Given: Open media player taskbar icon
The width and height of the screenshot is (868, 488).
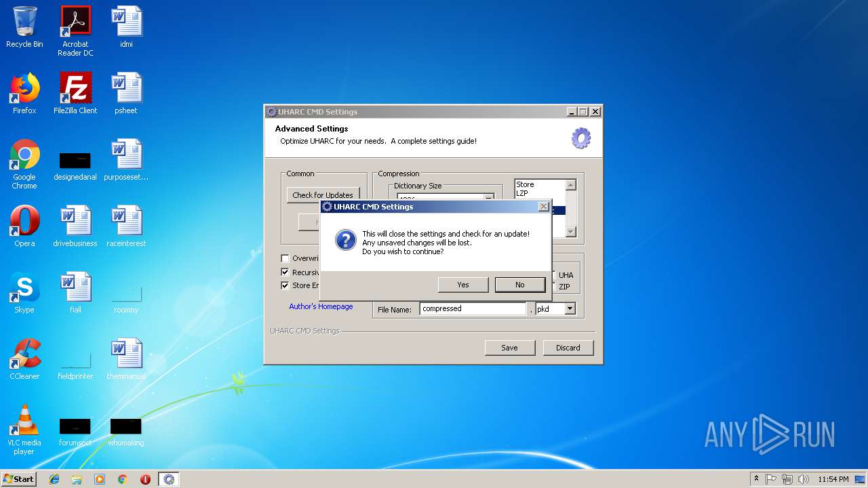Looking at the screenshot, I should point(100,479).
